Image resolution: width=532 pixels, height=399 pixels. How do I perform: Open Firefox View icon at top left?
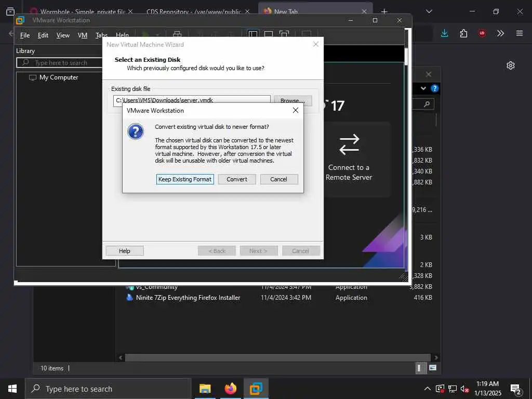[x=10, y=11]
